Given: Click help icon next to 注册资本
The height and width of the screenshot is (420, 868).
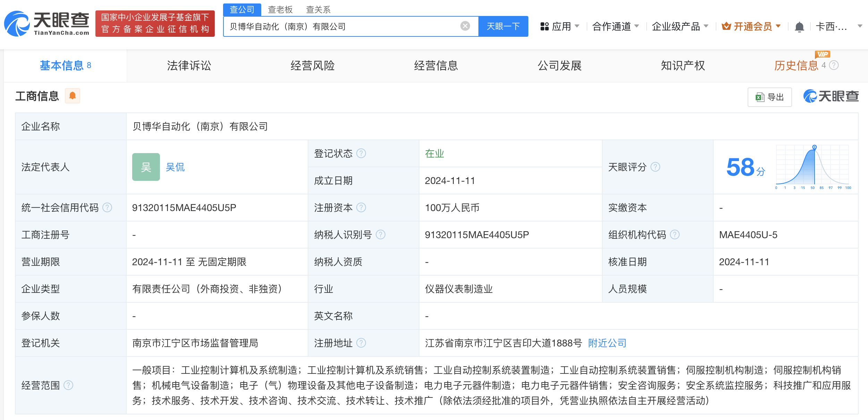Looking at the screenshot, I should 361,208.
